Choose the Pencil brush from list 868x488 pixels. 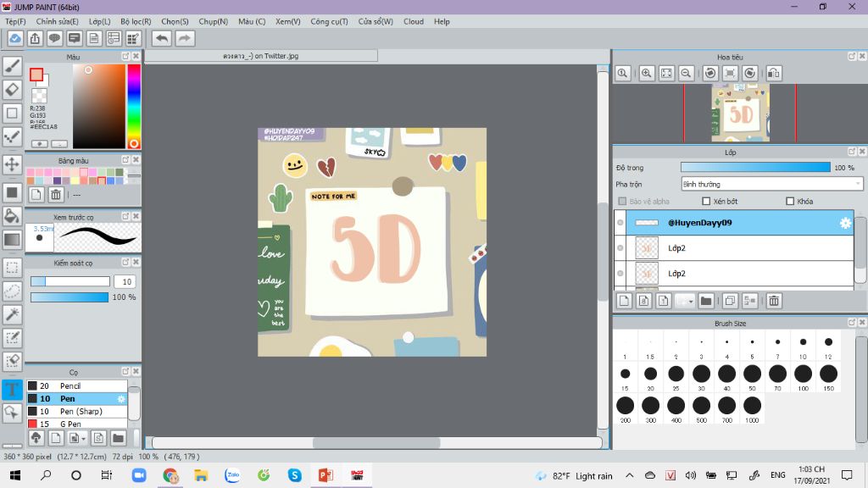coord(70,386)
